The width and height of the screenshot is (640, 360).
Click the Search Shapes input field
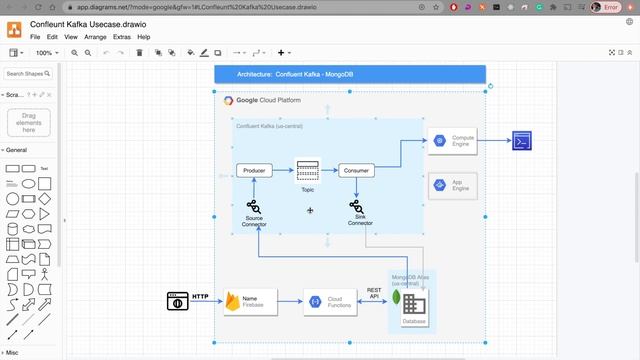click(x=28, y=73)
